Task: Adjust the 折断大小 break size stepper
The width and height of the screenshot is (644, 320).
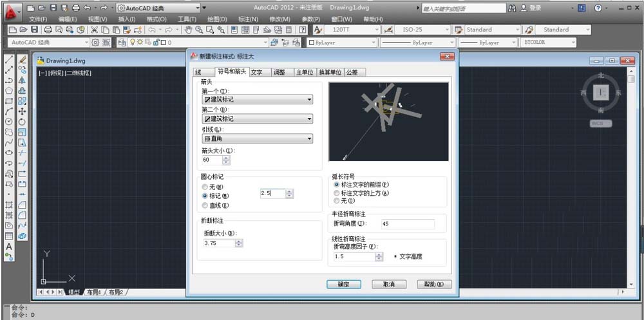Action: coord(239,243)
